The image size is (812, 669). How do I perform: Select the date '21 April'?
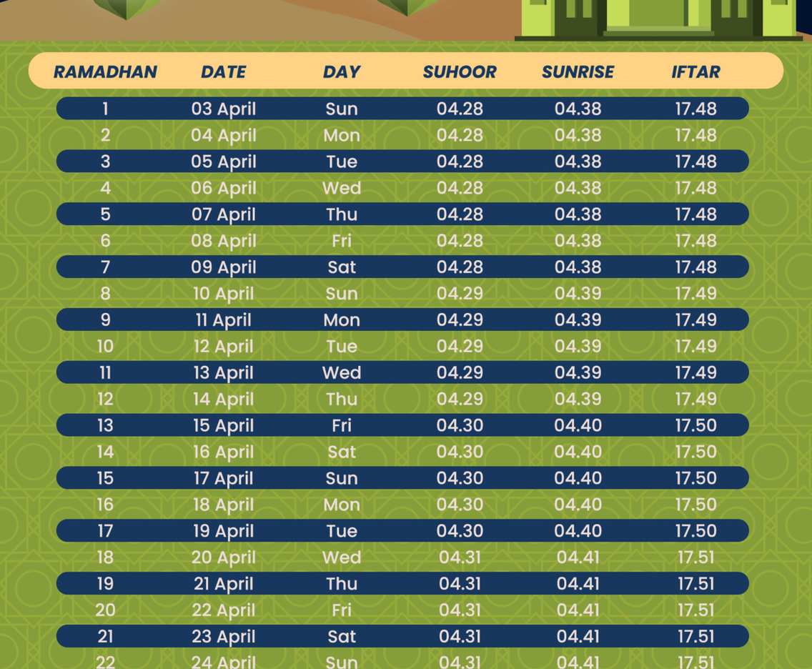click(x=223, y=584)
